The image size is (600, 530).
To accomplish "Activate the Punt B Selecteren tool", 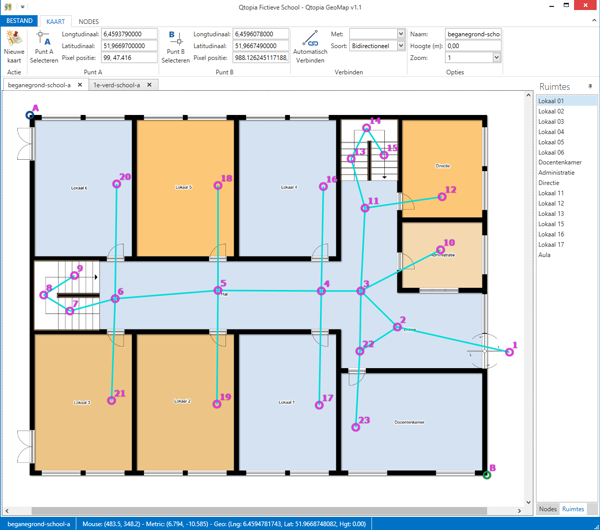I will point(175,40).
